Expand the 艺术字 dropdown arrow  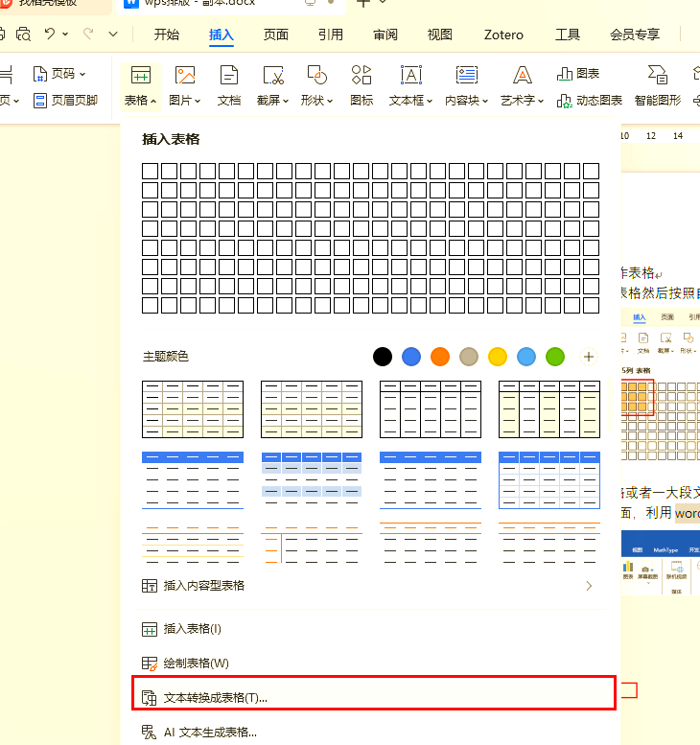(541, 102)
